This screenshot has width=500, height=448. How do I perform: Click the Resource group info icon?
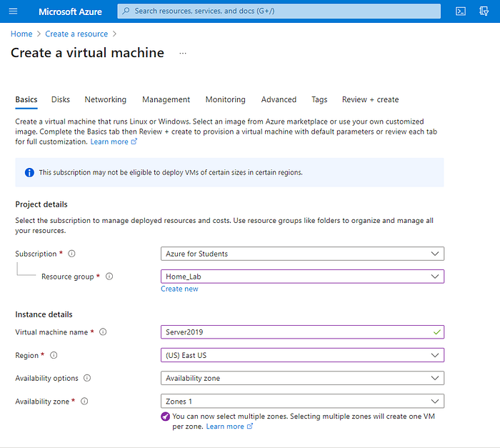coord(109,277)
